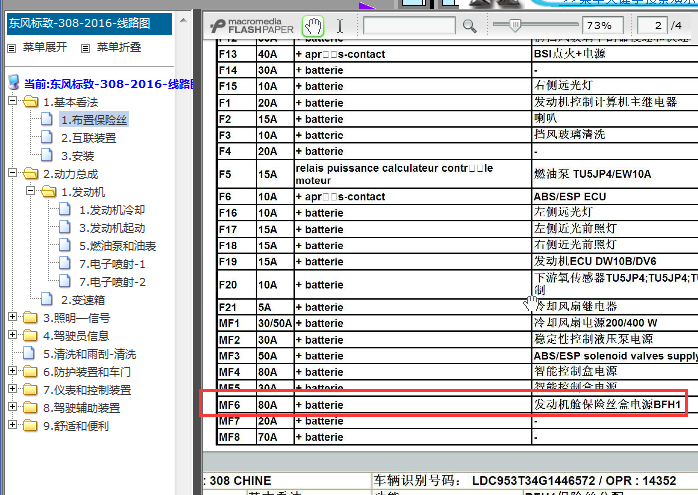This screenshot has width=698, height=495.
Task: Collapse the 1.发动机 subfolder node
Action: pyautogui.click(x=30, y=191)
